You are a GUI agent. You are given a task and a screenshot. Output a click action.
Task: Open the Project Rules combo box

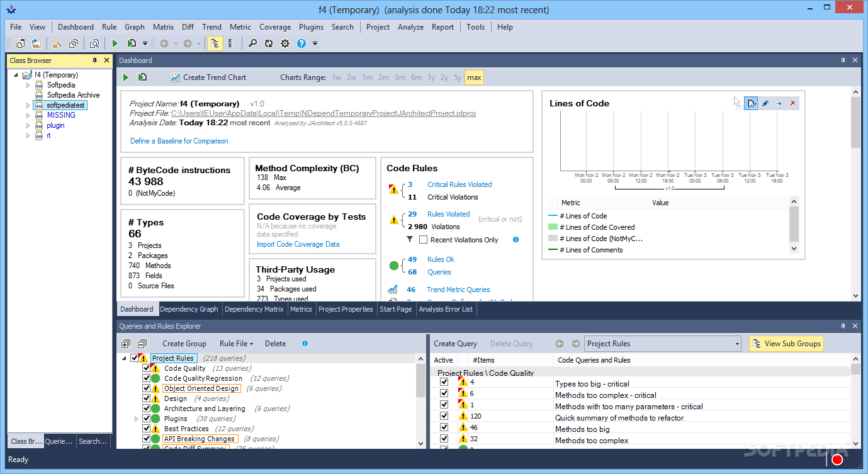(x=663, y=344)
